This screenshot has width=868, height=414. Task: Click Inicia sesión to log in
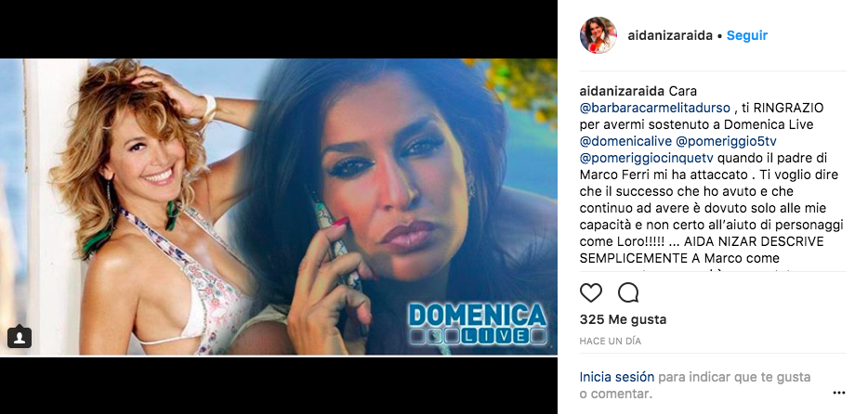617,377
